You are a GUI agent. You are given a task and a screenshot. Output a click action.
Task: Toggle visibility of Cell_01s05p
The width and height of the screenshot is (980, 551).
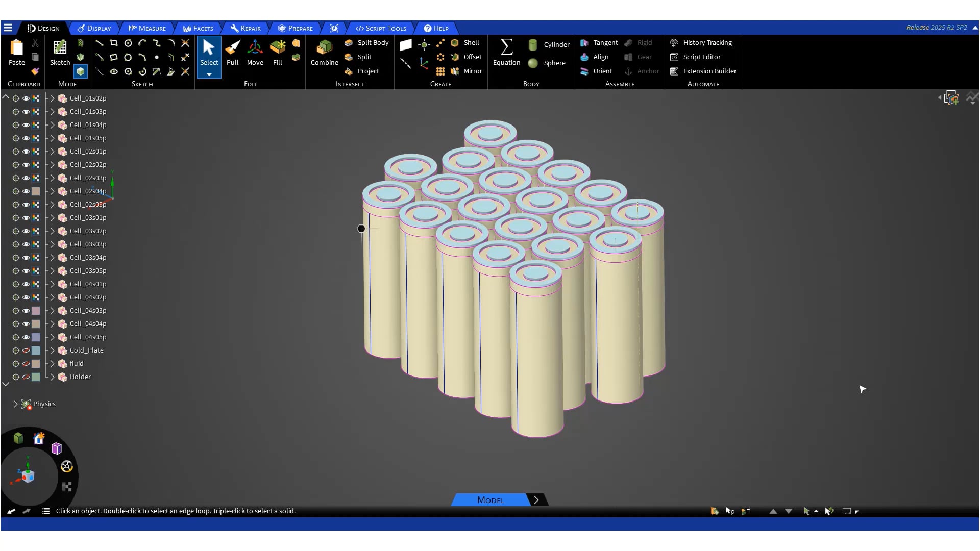(26, 138)
